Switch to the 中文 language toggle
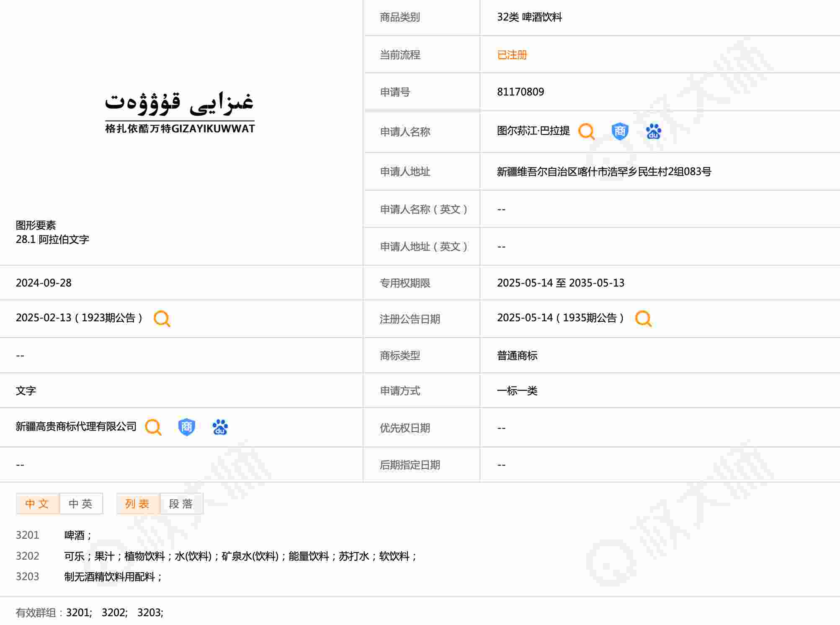 pyautogui.click(x=37, y=504)
